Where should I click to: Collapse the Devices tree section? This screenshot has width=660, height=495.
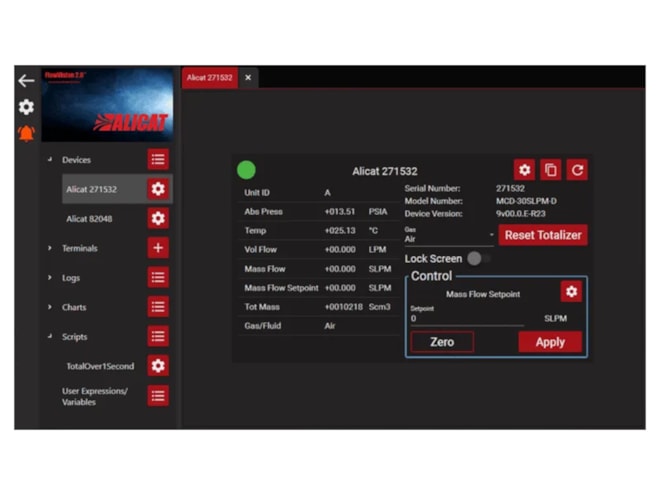[49, 160]
